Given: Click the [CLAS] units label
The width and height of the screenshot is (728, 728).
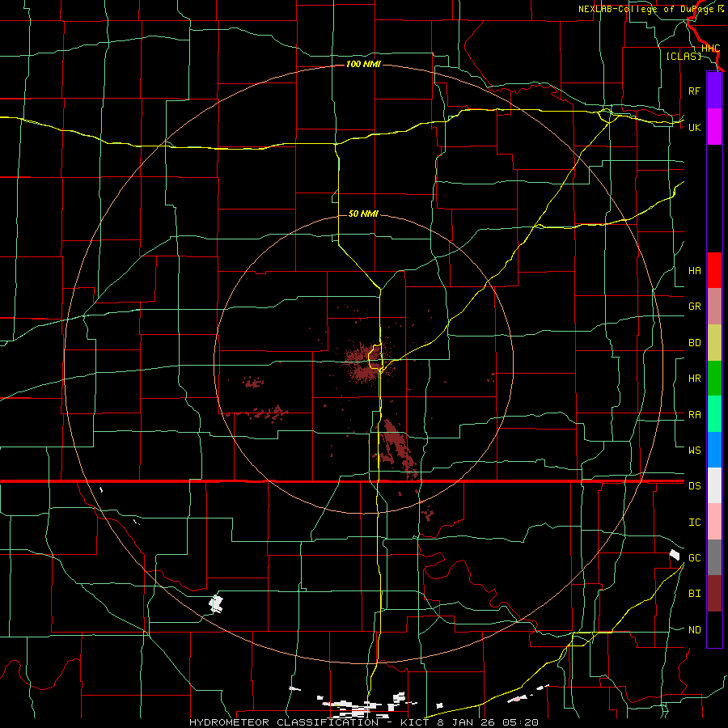Looking at the screenshot, I should (684, 56).
